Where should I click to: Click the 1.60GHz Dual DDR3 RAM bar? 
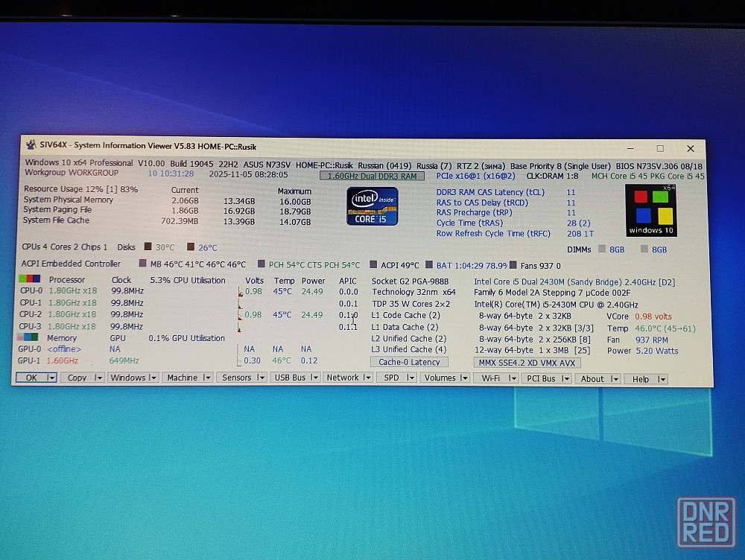click(x=372, y=176)
